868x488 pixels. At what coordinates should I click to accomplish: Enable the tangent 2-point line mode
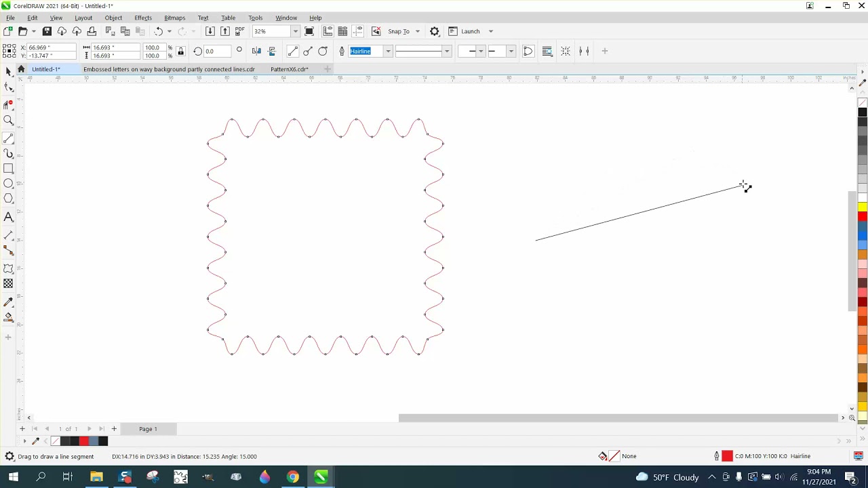(x=323, y=51)
